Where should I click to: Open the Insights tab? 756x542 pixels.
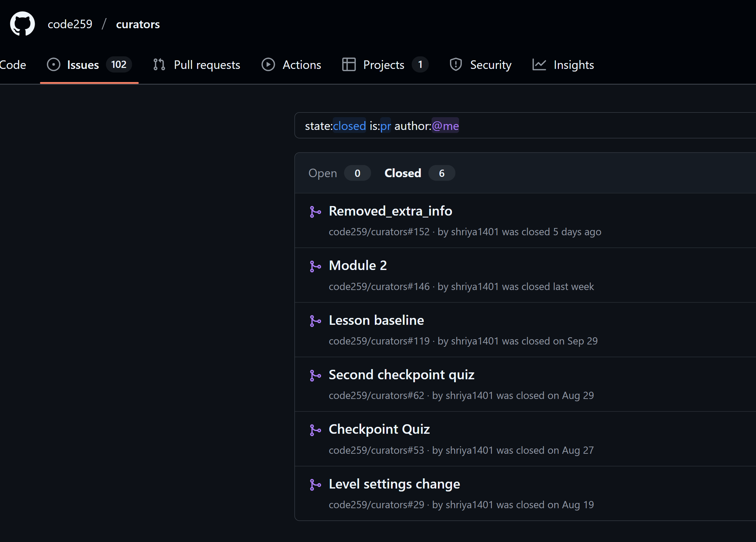573,64
